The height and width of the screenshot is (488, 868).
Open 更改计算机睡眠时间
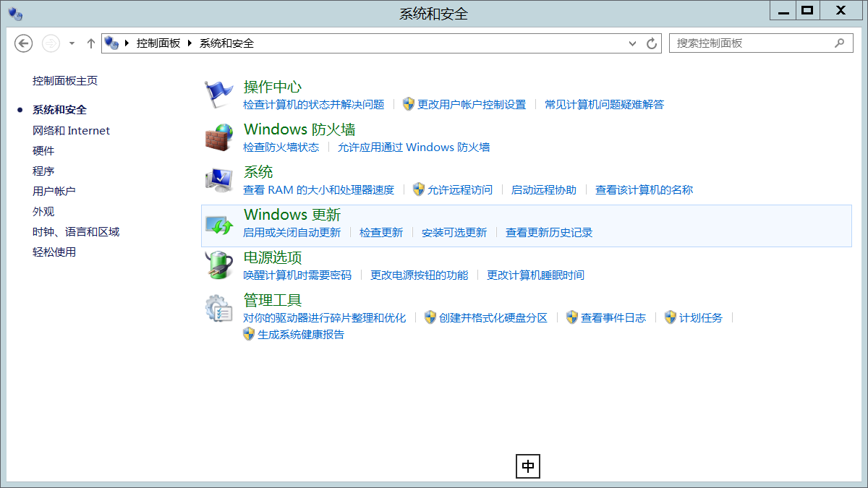535,275
